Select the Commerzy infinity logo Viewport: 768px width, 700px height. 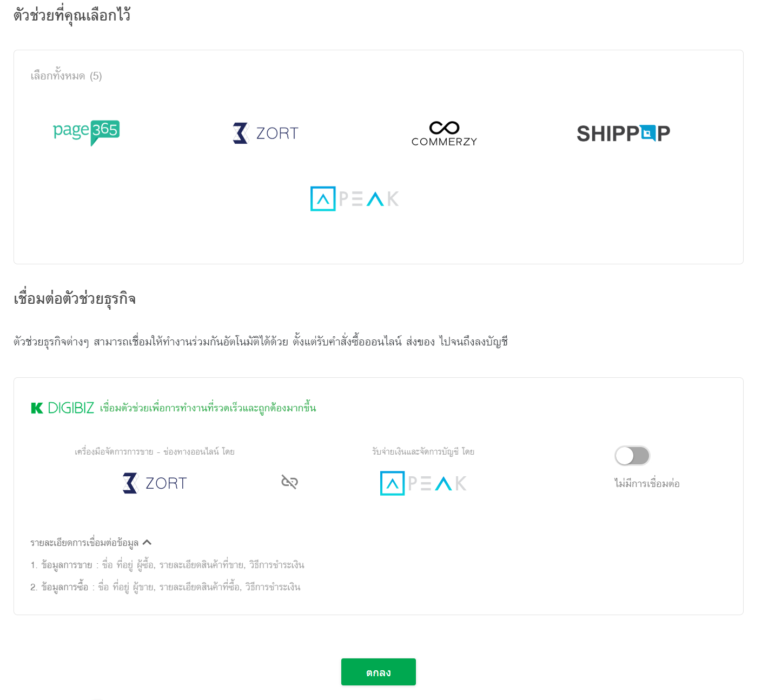click(x=444, y=134)
